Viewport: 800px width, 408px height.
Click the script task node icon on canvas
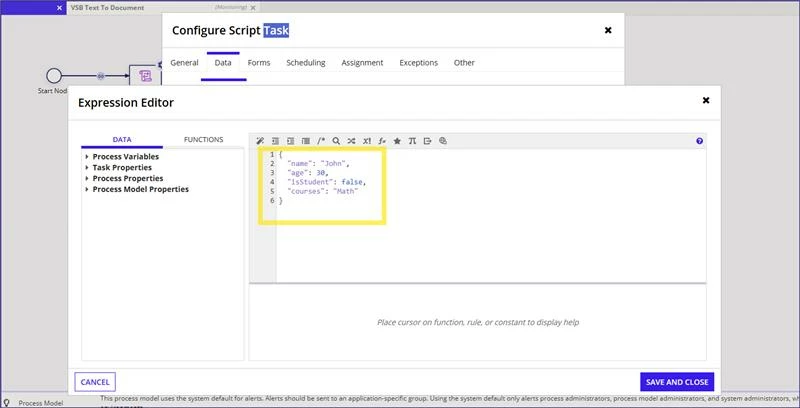pyautogui.click(x=145, y=76)
